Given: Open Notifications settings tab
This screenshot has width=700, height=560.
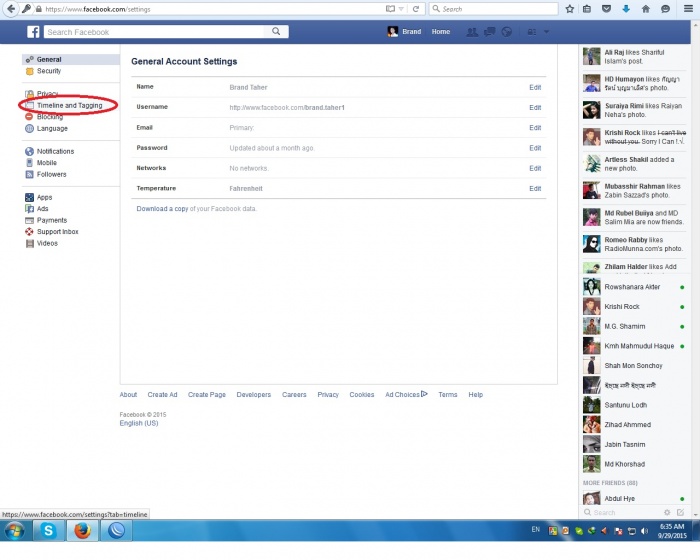Looking at the screenshot, I should coord(55,151).
